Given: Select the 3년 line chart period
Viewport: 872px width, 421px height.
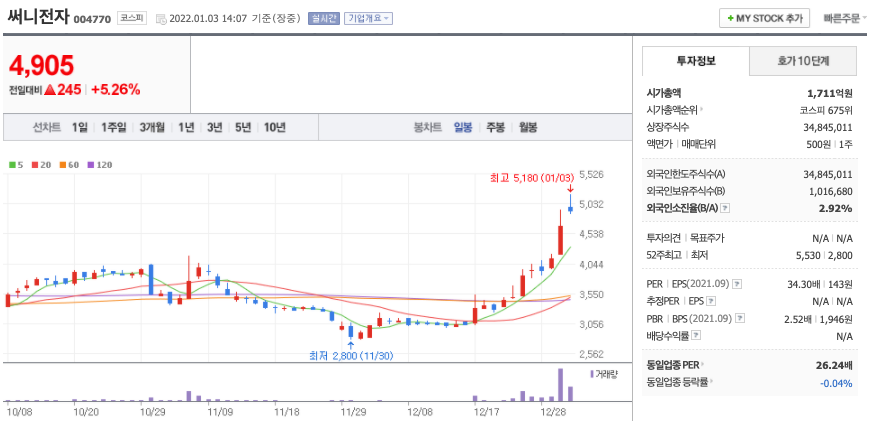Looking at the screenshot, I should point(214,127).
